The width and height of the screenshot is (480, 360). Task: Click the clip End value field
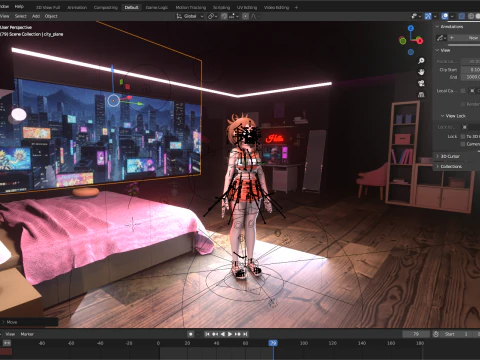pos(470,77)
